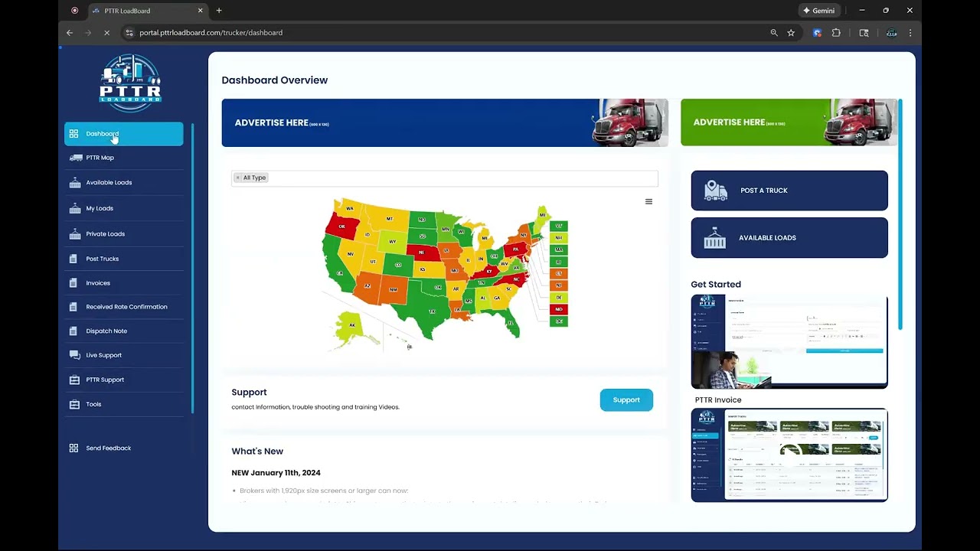Open Post Trucks in the sidebar
Viewport: 980px width, 551px height.
(x=124, y=259)
